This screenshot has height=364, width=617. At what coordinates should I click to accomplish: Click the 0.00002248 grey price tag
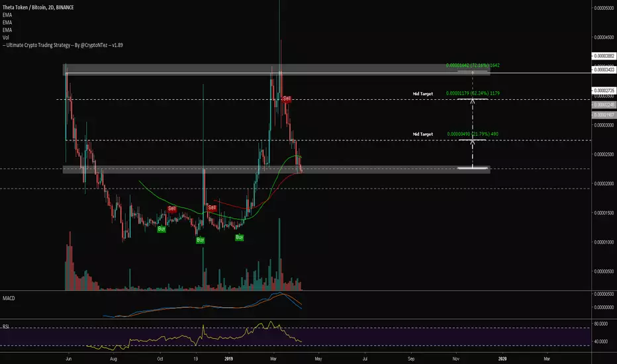[604, 105]
